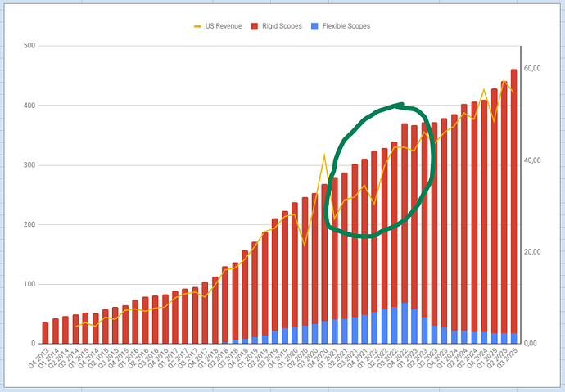Click the red Rigid Scopes legend swatch

253,26
